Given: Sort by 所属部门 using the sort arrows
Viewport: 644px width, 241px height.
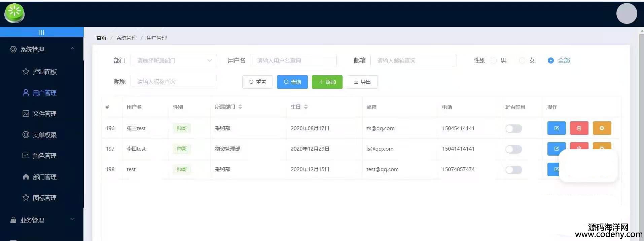Looking at the screenshot, I should [240, 107].
